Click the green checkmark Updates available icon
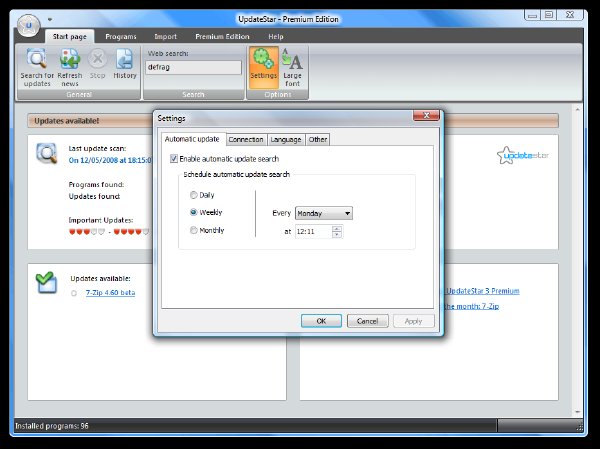Screen dimensions: 600x449 pos(46,283)
